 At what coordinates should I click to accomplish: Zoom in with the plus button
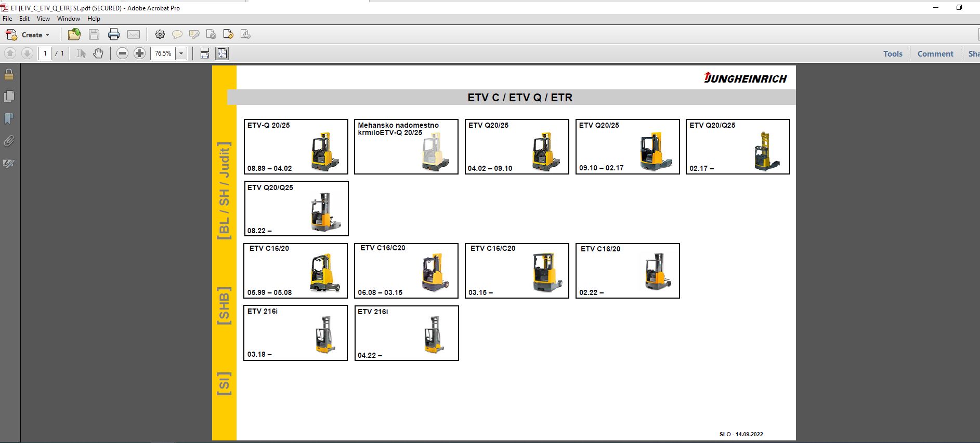pos(139,53)
